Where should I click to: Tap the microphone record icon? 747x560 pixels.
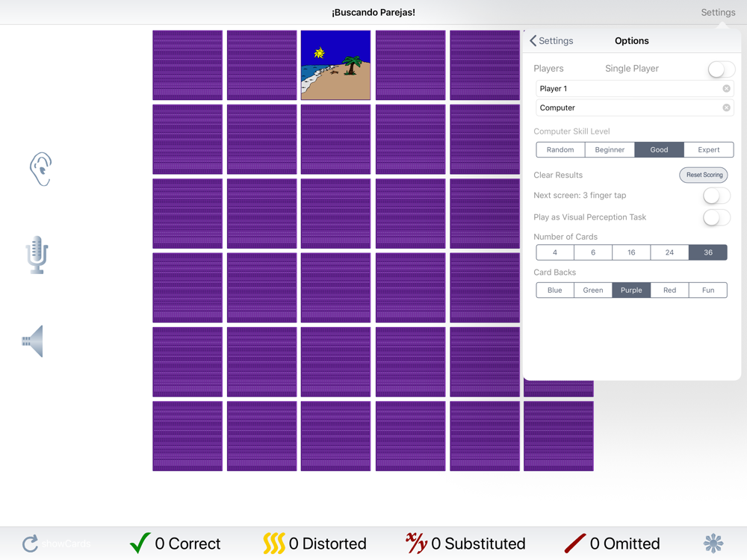37,255
